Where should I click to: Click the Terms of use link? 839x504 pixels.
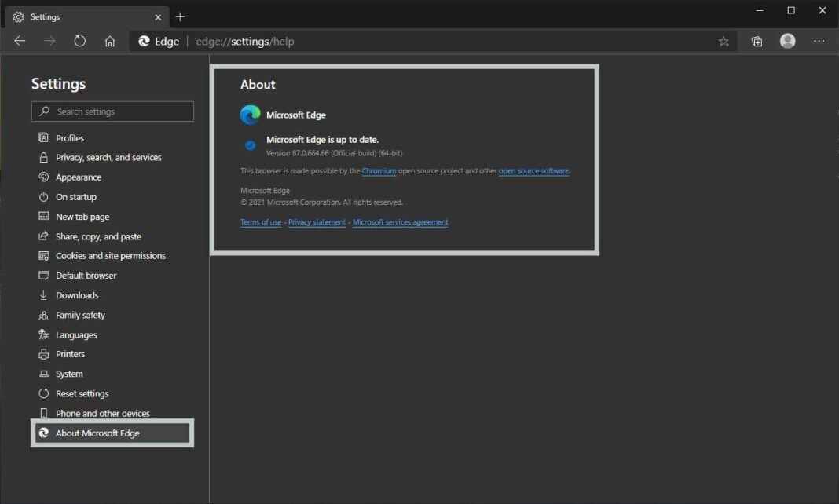coord(261,221)
